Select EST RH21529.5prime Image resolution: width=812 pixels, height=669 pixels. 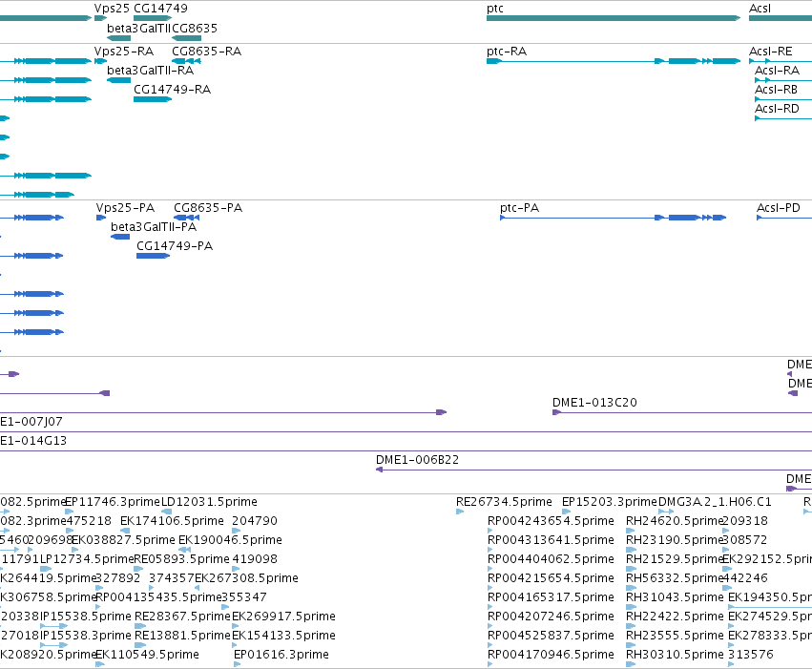pos(675,559)
